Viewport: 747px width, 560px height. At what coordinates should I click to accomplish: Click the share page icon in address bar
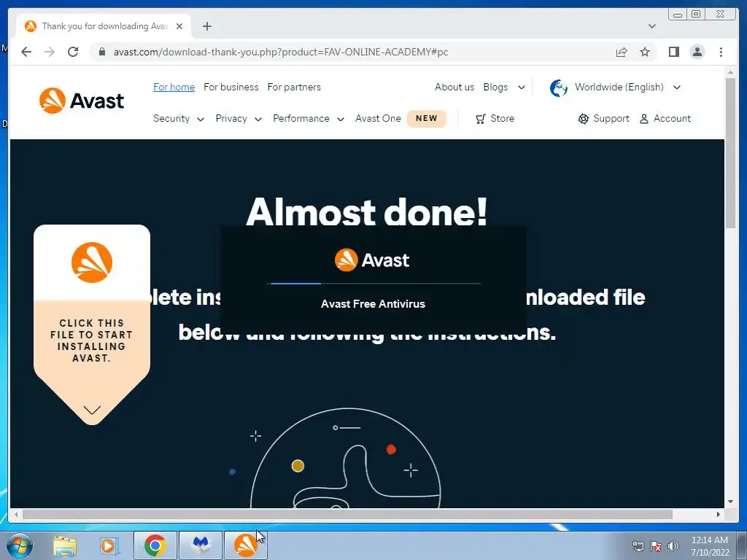[x=622, y=52]
